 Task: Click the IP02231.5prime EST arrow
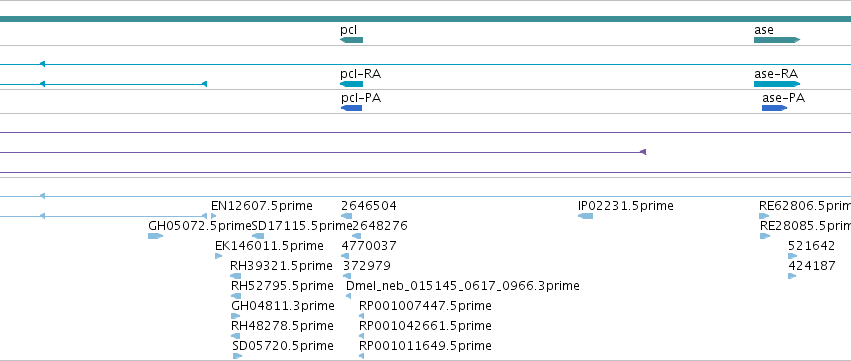point(586,216)
